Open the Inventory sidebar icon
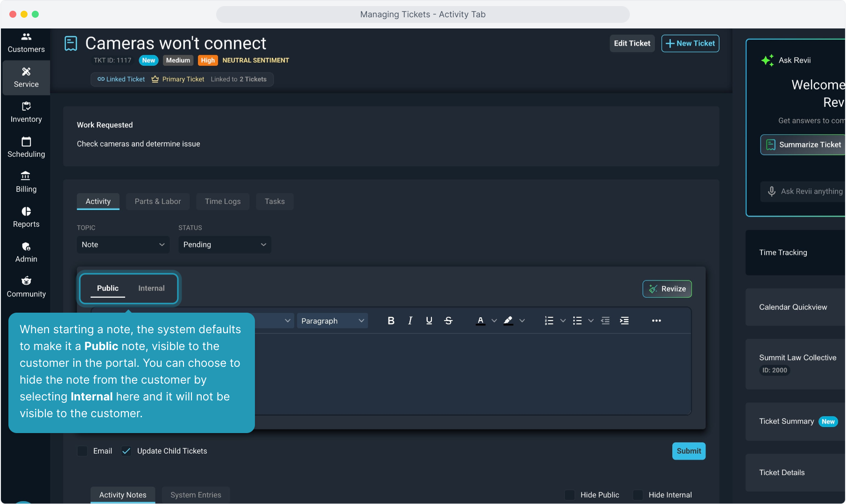 (26, 112)
